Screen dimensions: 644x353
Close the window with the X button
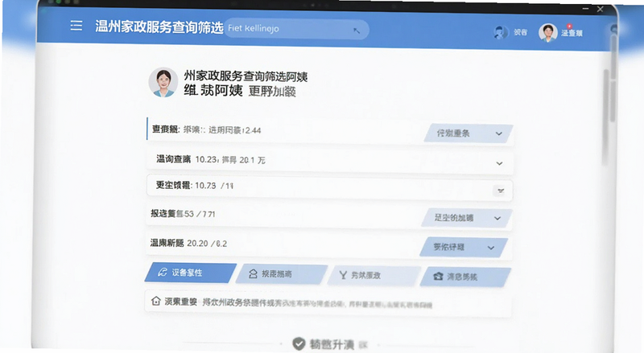(600, 9)
